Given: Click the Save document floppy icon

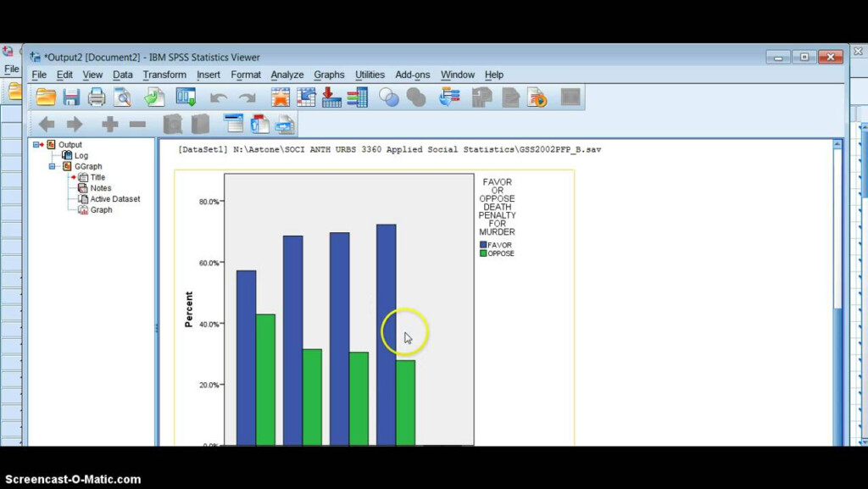Looking at the screenshot, I should (71, 97).
